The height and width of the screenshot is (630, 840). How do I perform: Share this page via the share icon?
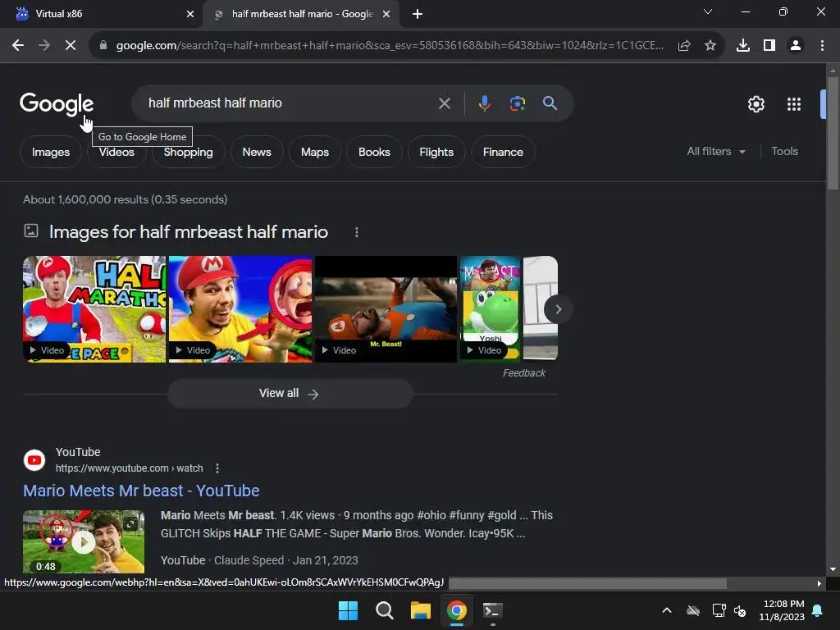click(684, 46)
